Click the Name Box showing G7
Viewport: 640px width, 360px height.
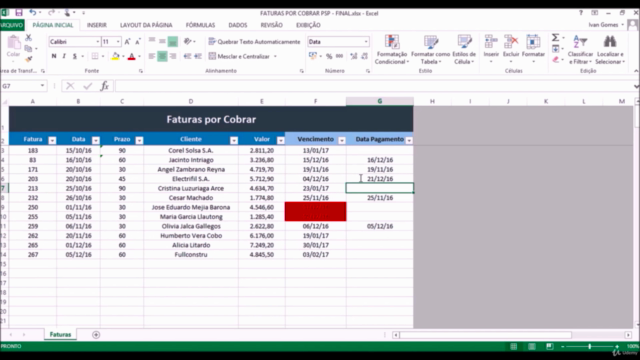(x=24, y=86)
